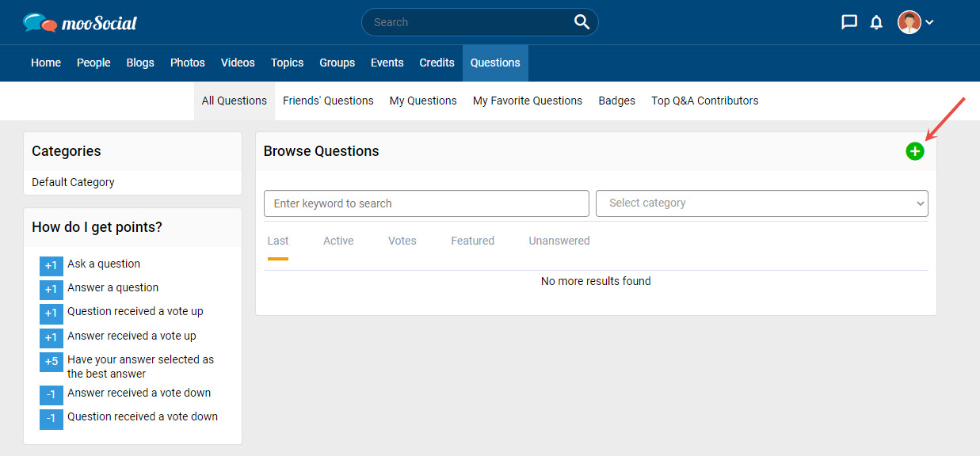Open the Videos menu item
Screen dimensions: 980x456
click(x=238, y=63)
